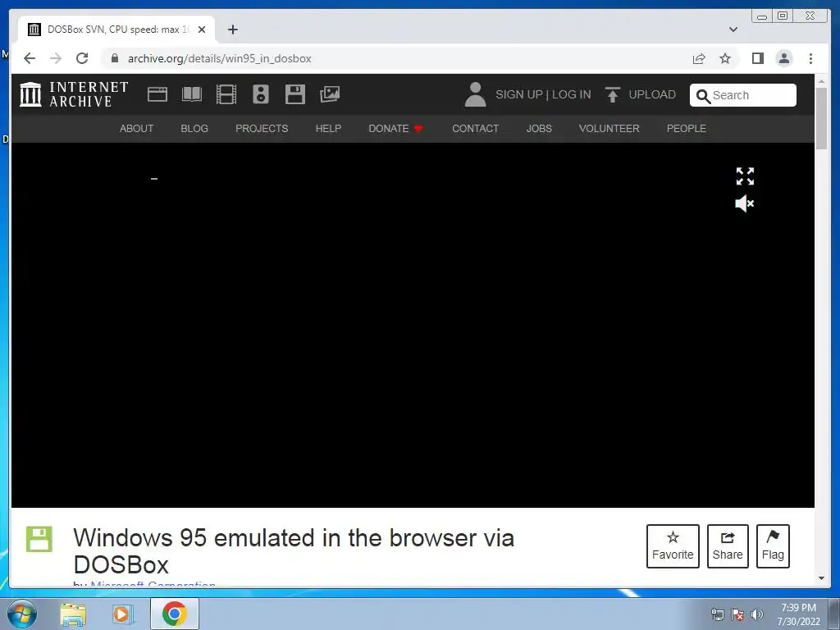Click the Favorite button
Screen dimensions: 840x630
click(673, 546)
